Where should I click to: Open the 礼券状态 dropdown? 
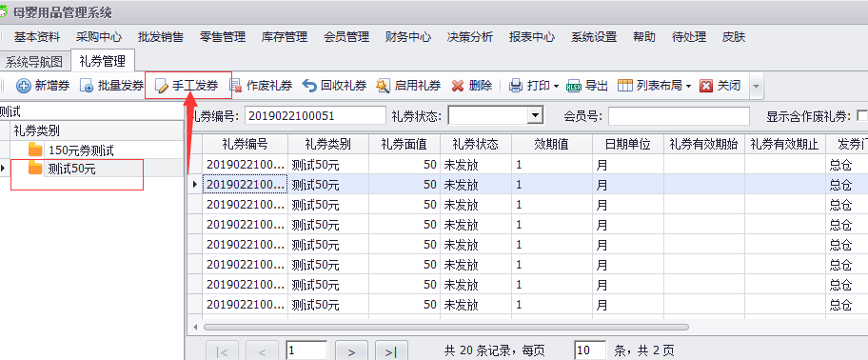point(535,116)
